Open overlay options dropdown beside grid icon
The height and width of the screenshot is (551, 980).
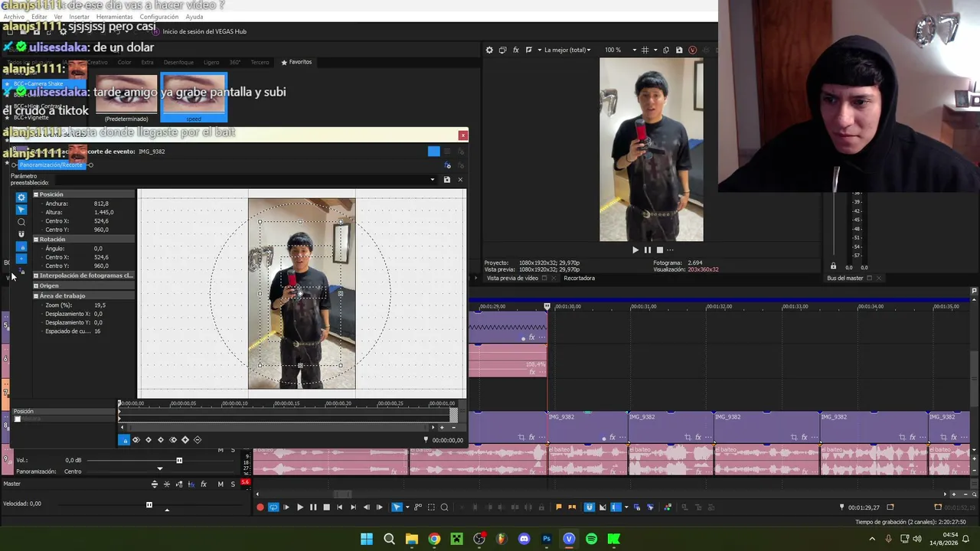pyautogui.click(x=655, y=50)
